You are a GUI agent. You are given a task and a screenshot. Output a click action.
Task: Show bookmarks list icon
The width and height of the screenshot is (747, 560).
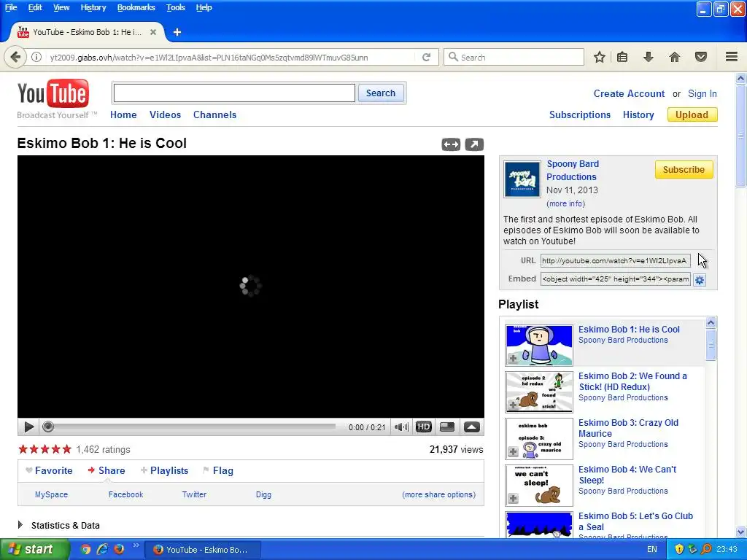pos(622,57)
